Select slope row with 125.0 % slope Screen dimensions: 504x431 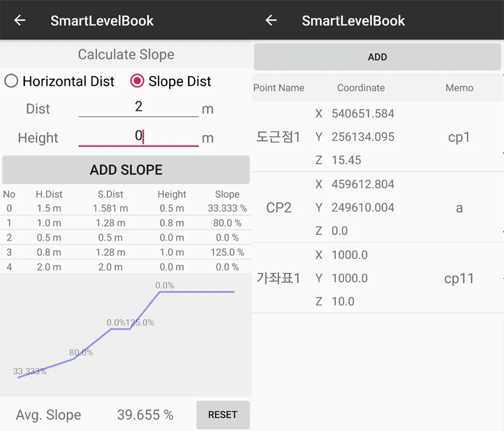coord(126,253)
